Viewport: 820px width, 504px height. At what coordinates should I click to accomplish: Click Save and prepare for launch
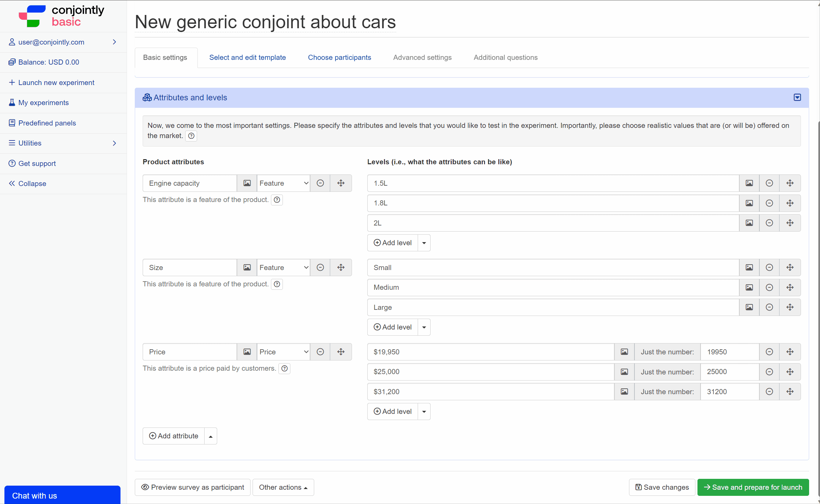pyautogui.click(x=753, y=487)
